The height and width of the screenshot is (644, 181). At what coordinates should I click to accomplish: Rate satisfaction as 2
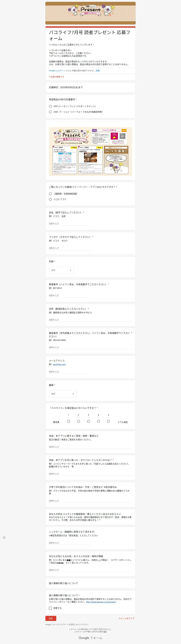click(x=79, y=421)
